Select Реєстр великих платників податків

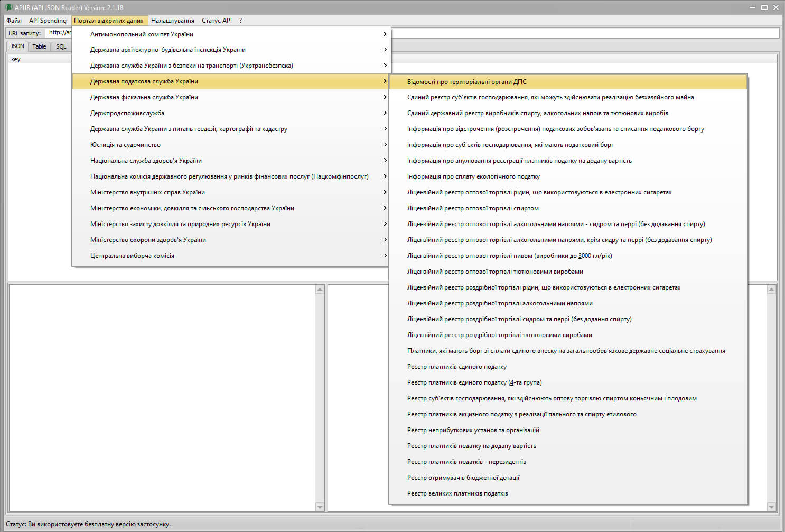tap(457, 493)
